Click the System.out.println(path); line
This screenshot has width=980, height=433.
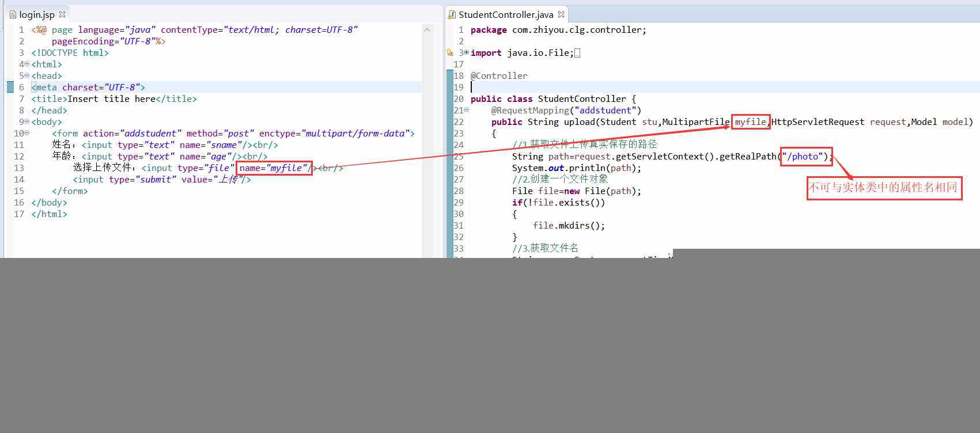point(576,168)
